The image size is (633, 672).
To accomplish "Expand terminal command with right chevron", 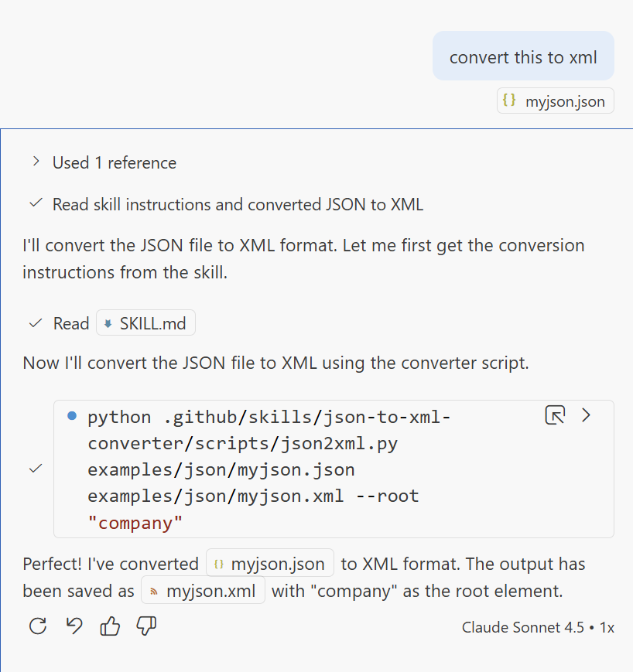I will coord(587,415).
